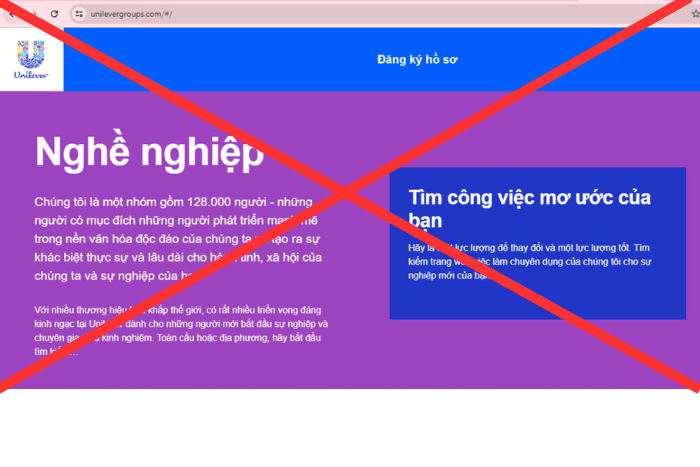
Task: Click the "Nghề nghiệp" heading
Action: pos(150,152)
